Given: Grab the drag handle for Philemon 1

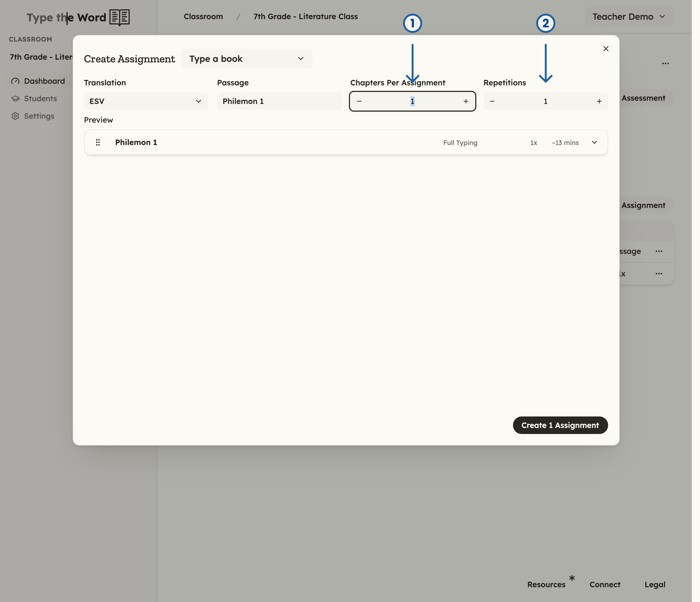Looking at the screenshot, I should point(98,142).
